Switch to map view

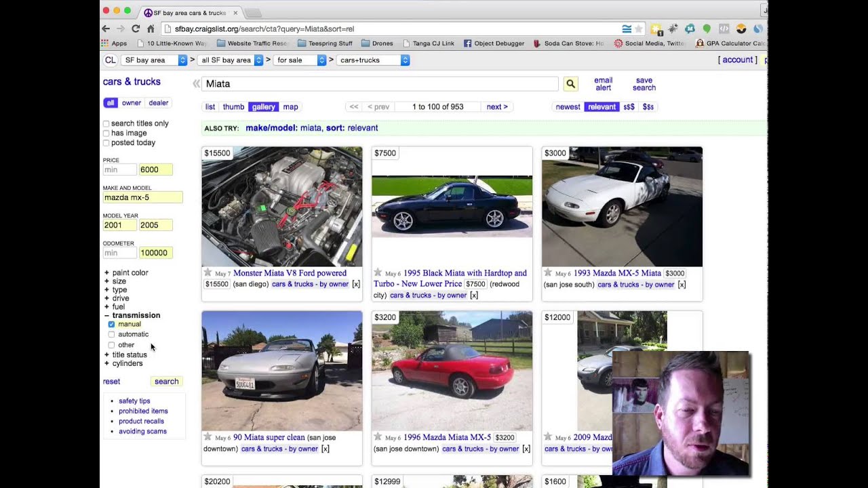(290, 106)
